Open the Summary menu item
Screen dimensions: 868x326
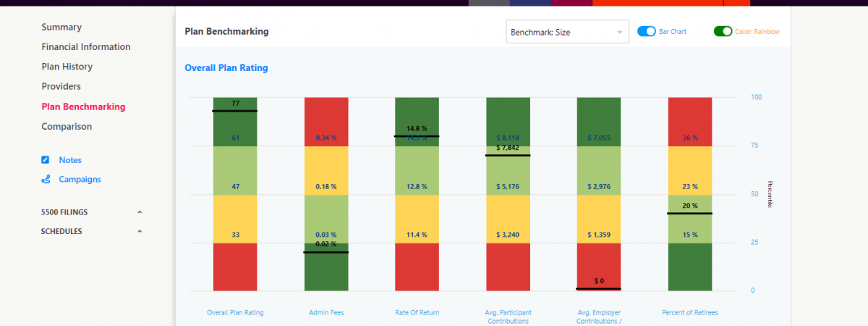[x=61, y=28]
